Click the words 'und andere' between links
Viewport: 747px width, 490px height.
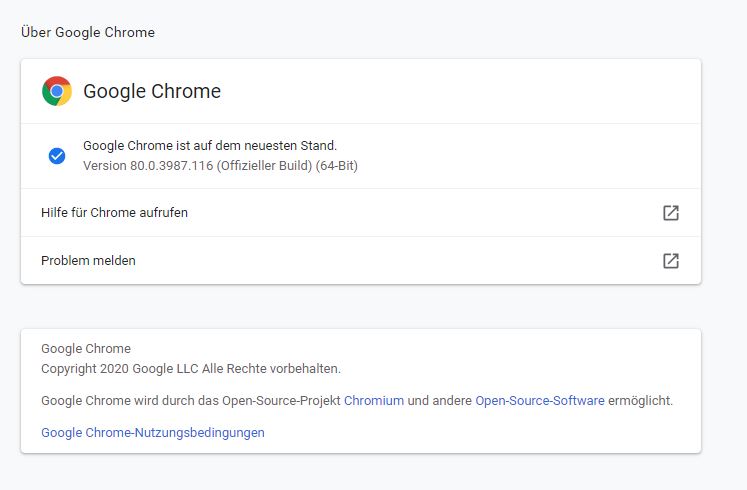pyautogui.click(x=440, y=401)
